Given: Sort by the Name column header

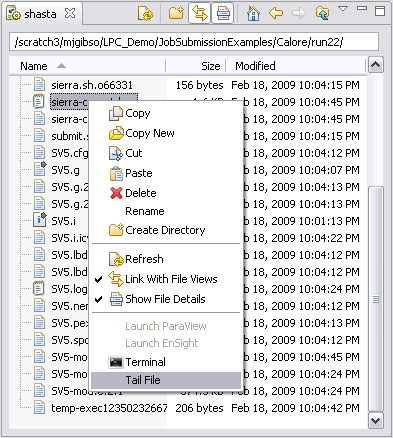Looking at the screenshot, I should click(87, 66).
